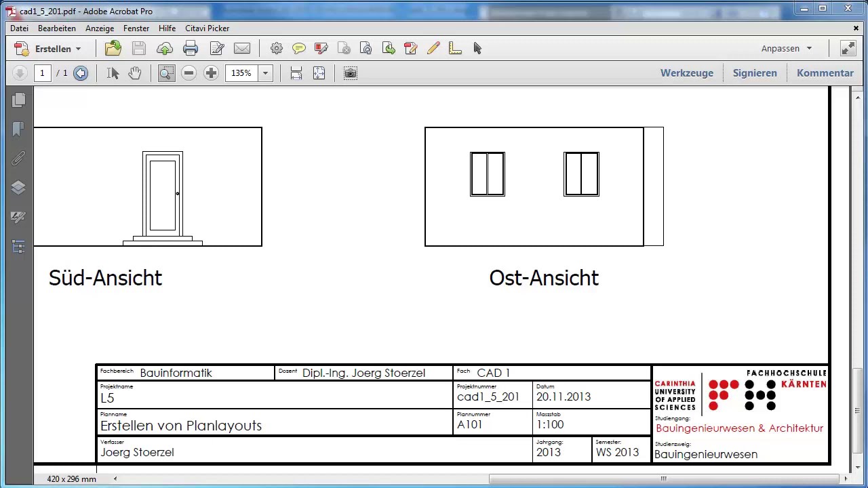The image size is (868, 488).
Task: Open the Kommentar pane
Action: [x=825, y=73]
